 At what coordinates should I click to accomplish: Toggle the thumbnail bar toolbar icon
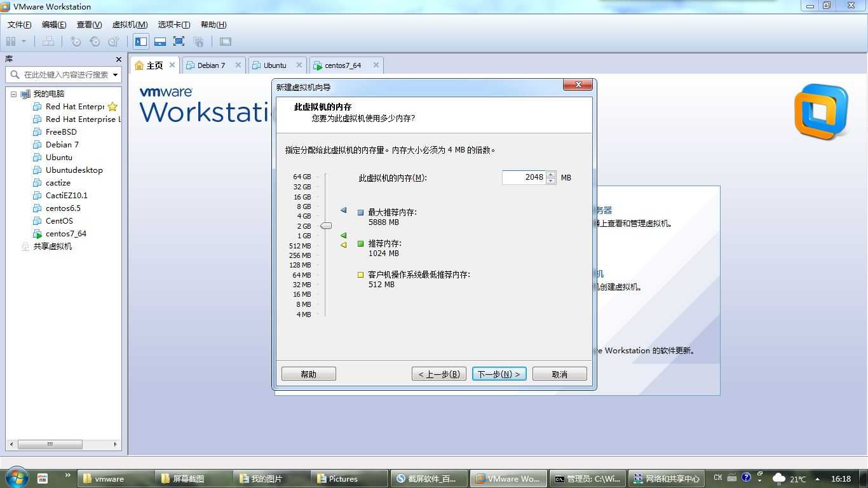click(160, 41)
